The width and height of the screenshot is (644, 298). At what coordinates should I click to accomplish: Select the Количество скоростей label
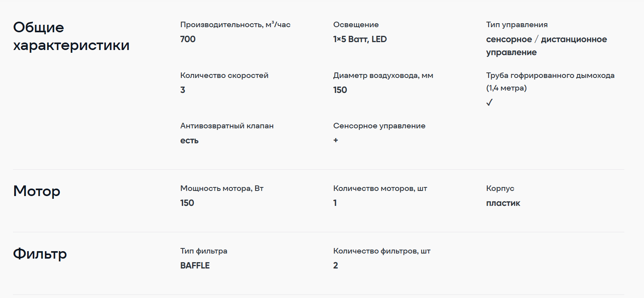(224, 76)
